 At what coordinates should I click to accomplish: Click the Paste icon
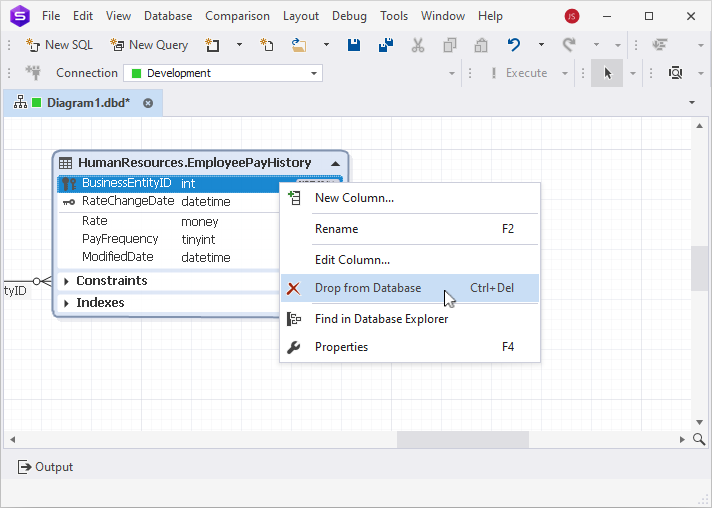click(481, 45)
